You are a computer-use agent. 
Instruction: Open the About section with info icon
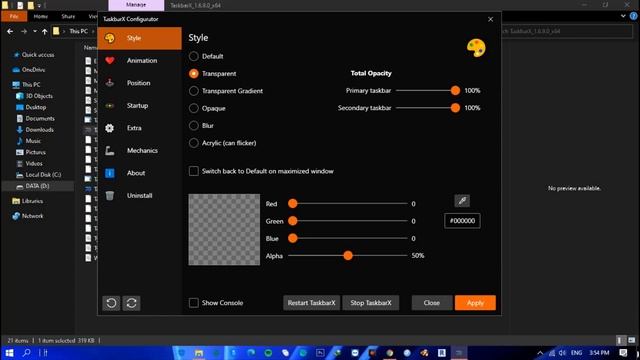tap(140, 173)
